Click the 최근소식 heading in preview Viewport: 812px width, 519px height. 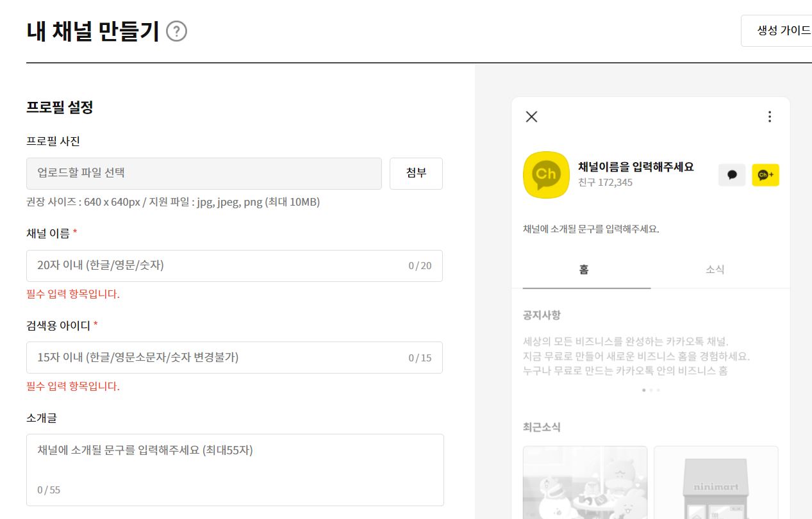[542, 427]
